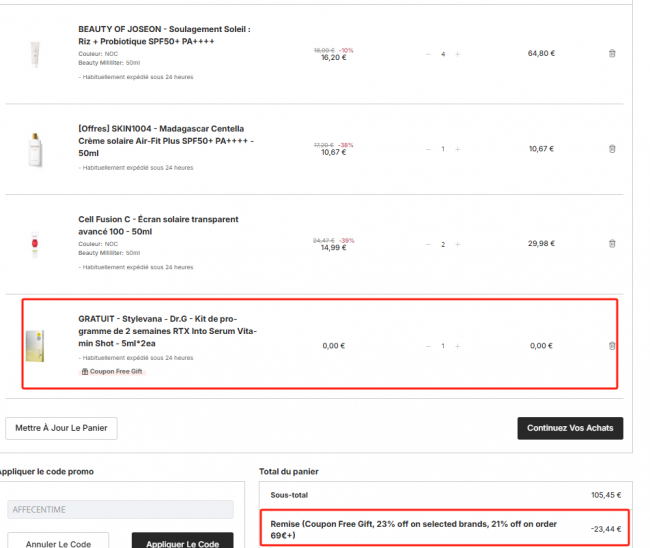This screenshot has width=650, height=548.
Task: Click the Total du panier heading
Action: coord(289,472)
